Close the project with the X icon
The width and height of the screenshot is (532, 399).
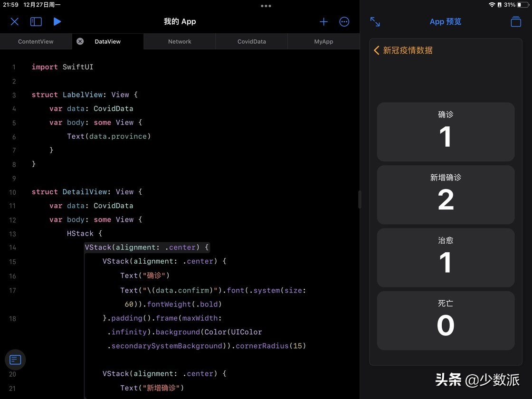15,22
